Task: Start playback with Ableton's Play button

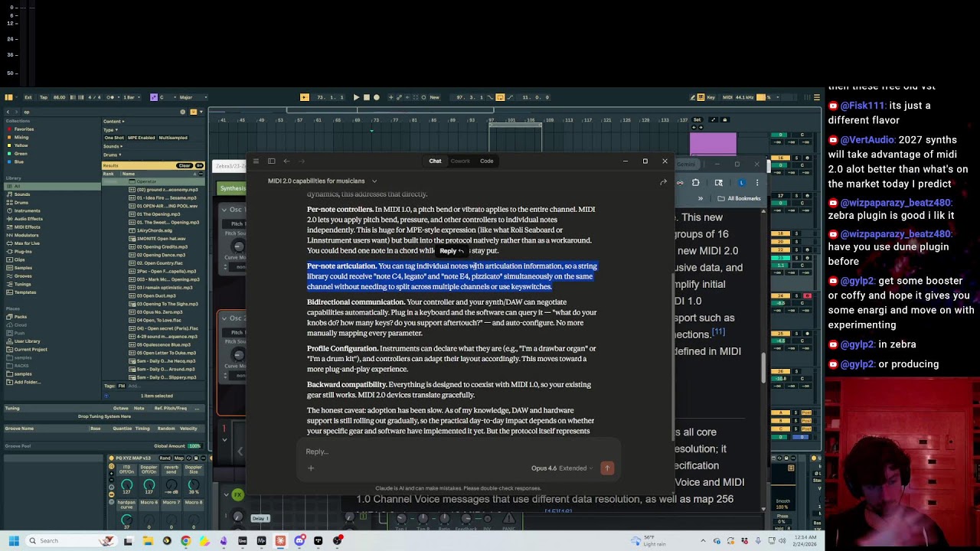Action: pos(356,97)
